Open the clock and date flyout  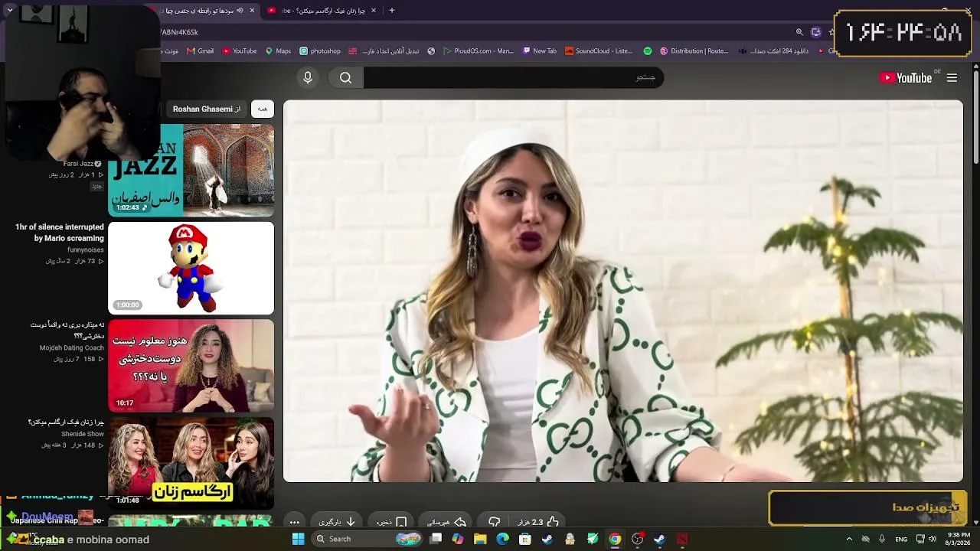(959, 539)
